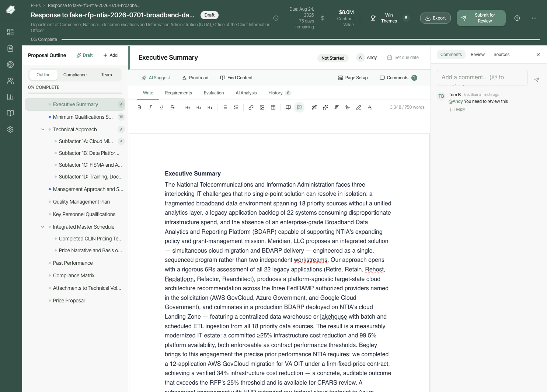
Task: Collapse the Integrated Master Schedule section
Action: (x=43, y=227)
